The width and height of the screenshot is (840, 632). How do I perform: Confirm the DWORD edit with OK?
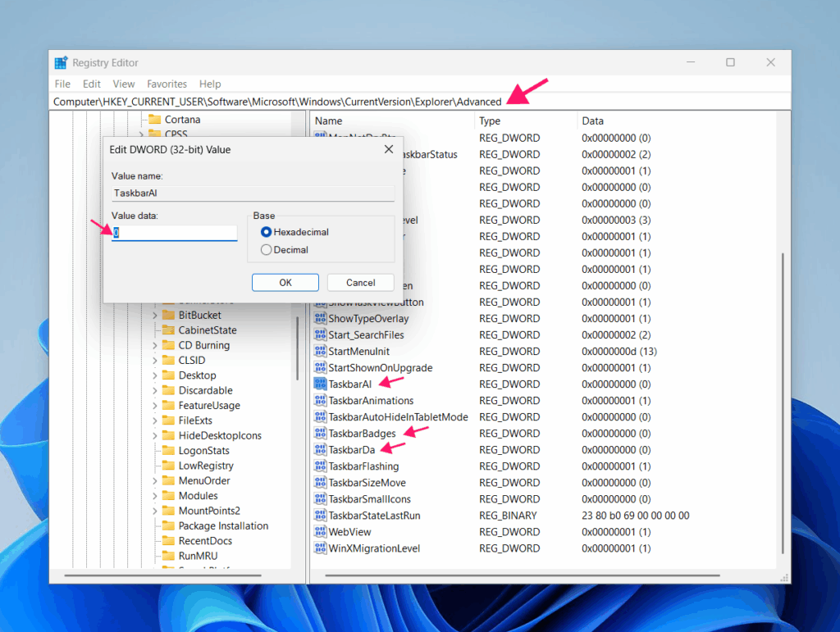click(285, 283)
